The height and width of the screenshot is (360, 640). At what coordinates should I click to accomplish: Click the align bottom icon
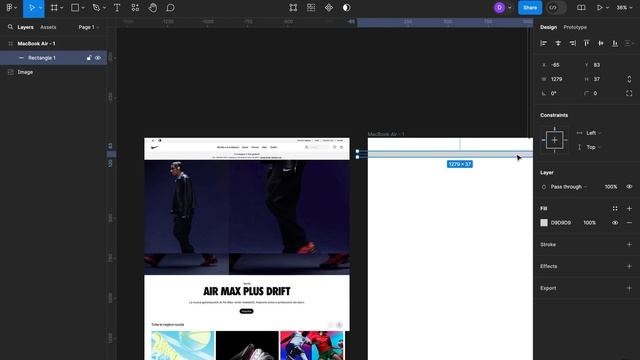615,43
